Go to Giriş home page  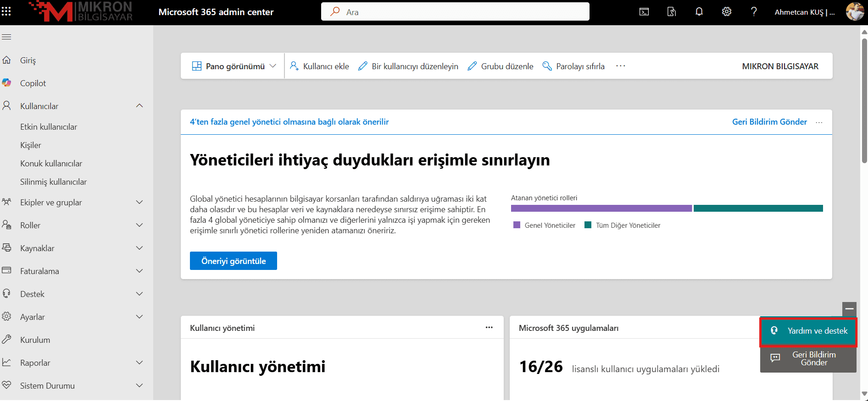[x=28, y=60]
